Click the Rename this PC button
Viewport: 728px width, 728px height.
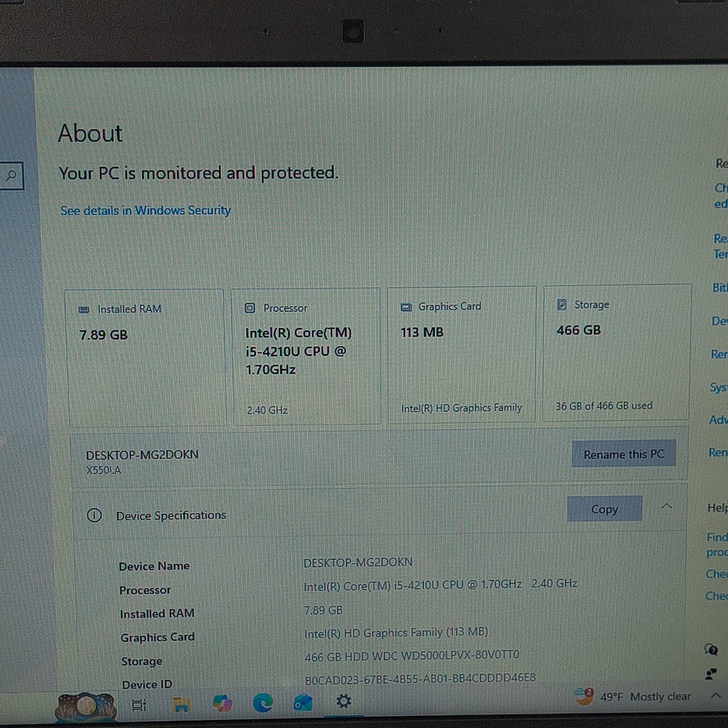point(624,454)
